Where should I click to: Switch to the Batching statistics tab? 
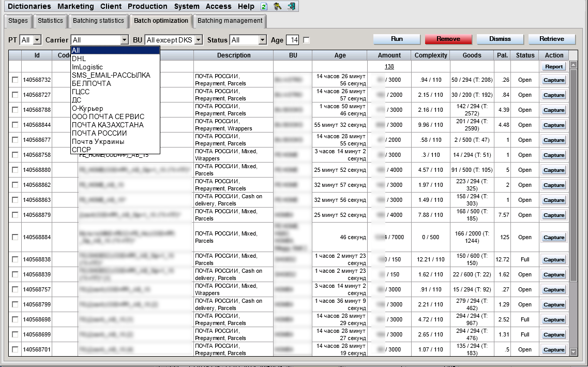pyautogui.click(x=98, y=21)
